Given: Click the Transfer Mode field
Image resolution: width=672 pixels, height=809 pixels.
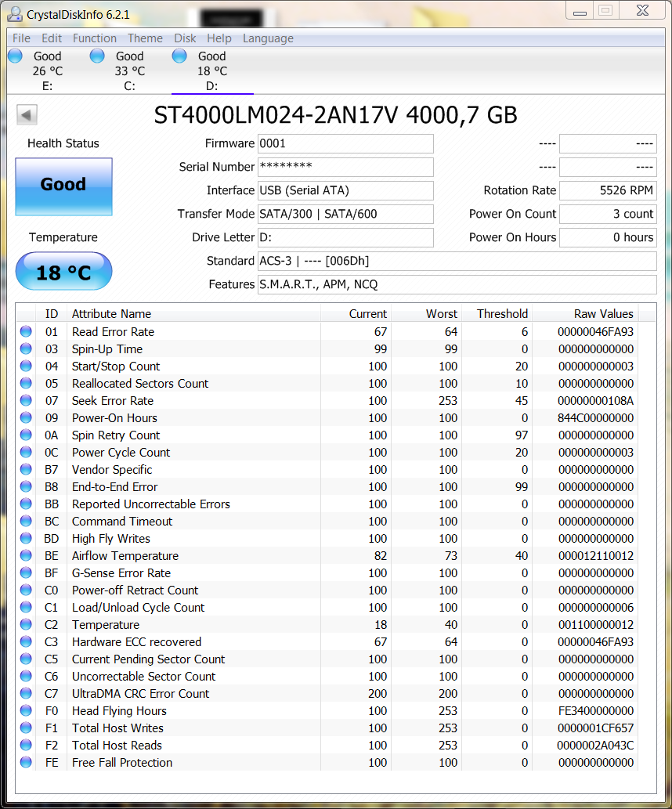Looking at the screenshot, I should pyautogui.click(x=345, y=214).
